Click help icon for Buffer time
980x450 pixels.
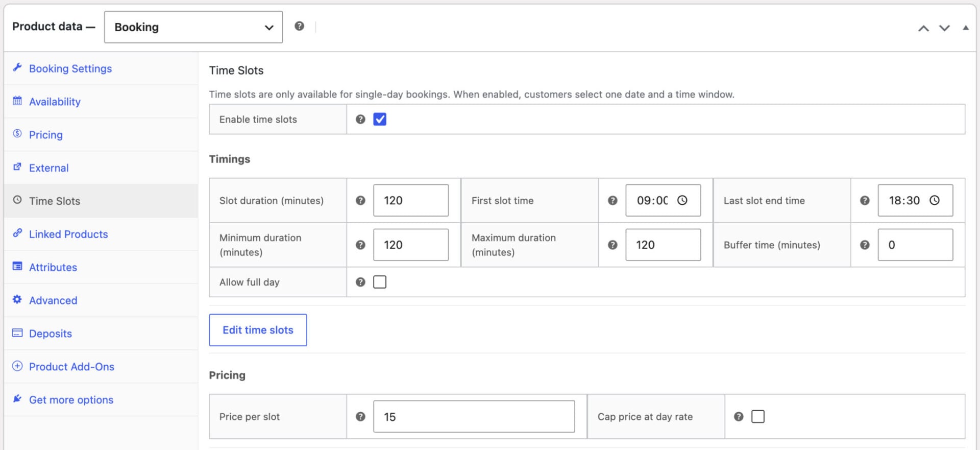coord(865,245)
